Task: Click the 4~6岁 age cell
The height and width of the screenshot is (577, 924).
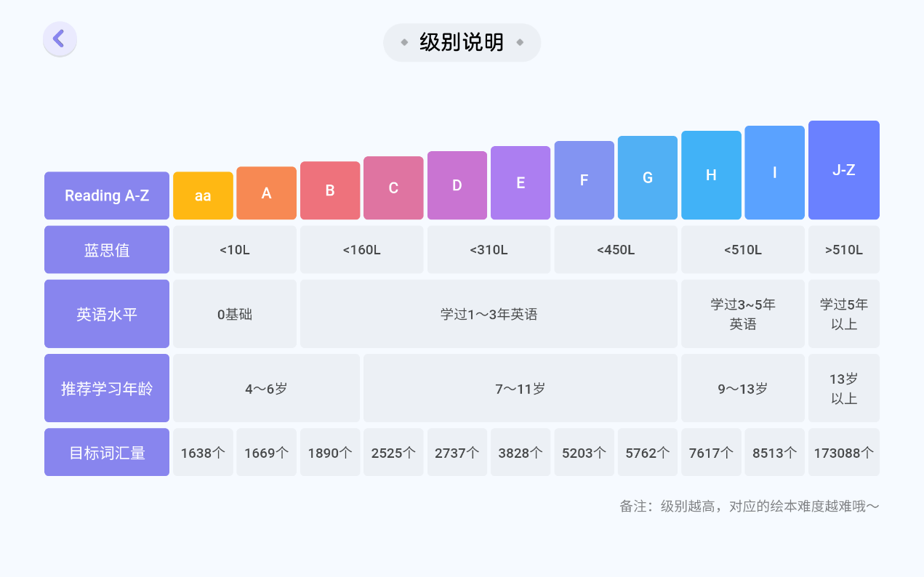Action: pyautogui.click(x=267, y=388)
